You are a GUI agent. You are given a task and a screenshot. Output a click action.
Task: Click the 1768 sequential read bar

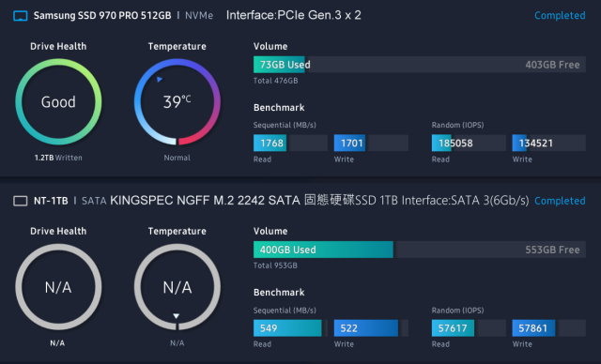click(290, 144)
